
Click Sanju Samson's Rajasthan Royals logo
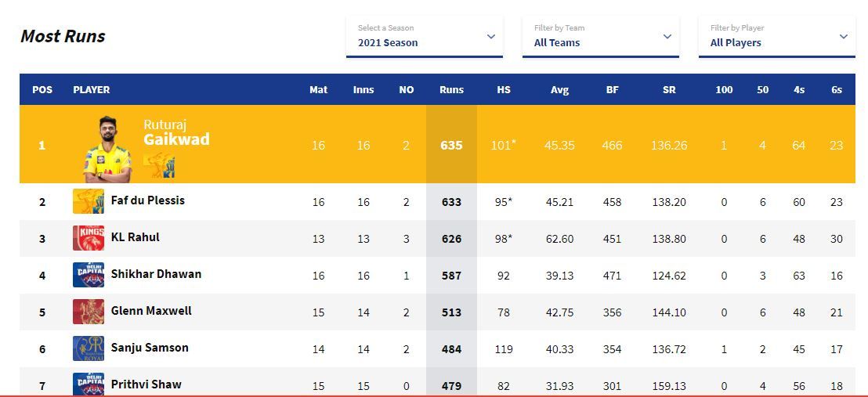pos(88,348)
